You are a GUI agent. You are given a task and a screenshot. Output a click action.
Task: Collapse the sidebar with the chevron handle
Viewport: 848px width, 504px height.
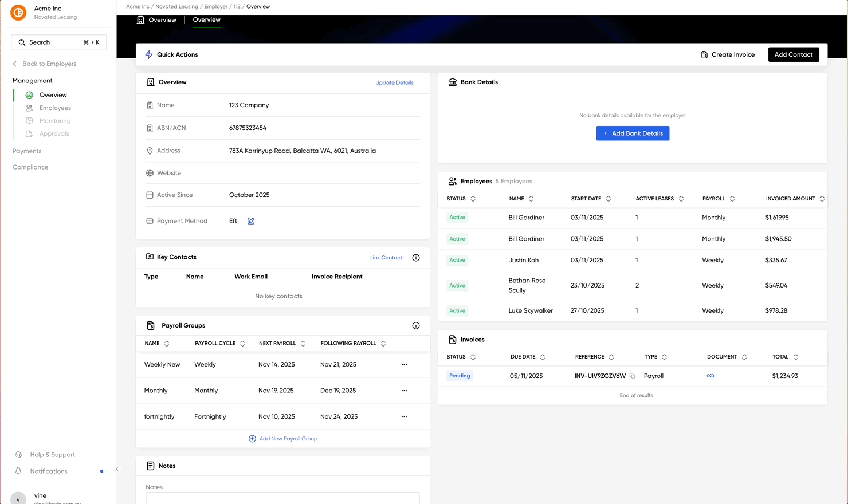click(117, 469)
